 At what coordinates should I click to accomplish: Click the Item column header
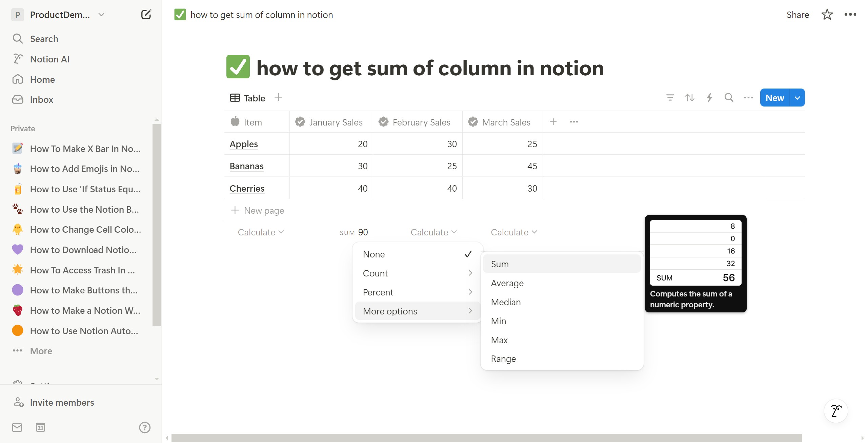pos(257,122)
